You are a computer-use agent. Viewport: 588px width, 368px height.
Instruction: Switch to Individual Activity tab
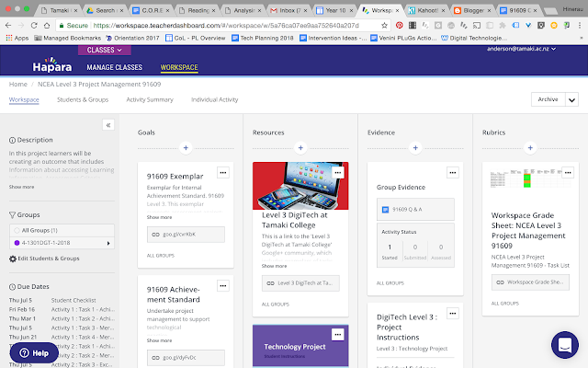(214, 99)
